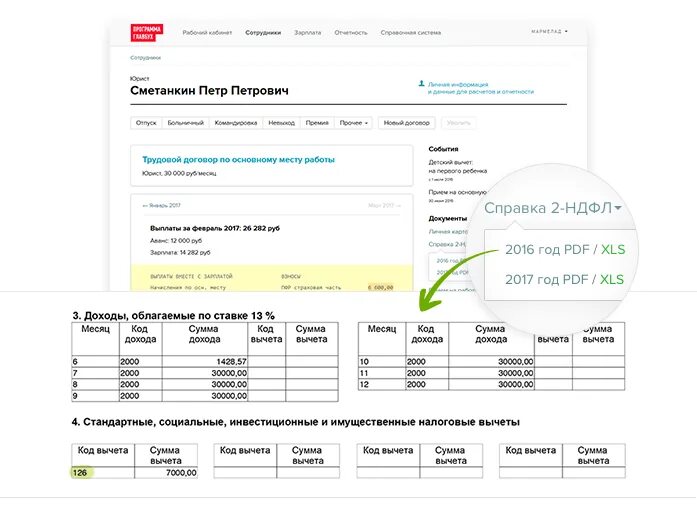697x518 pixels.
Task: Select the deduction amount 7000,00 cell
Action: [x=166, y=472]
